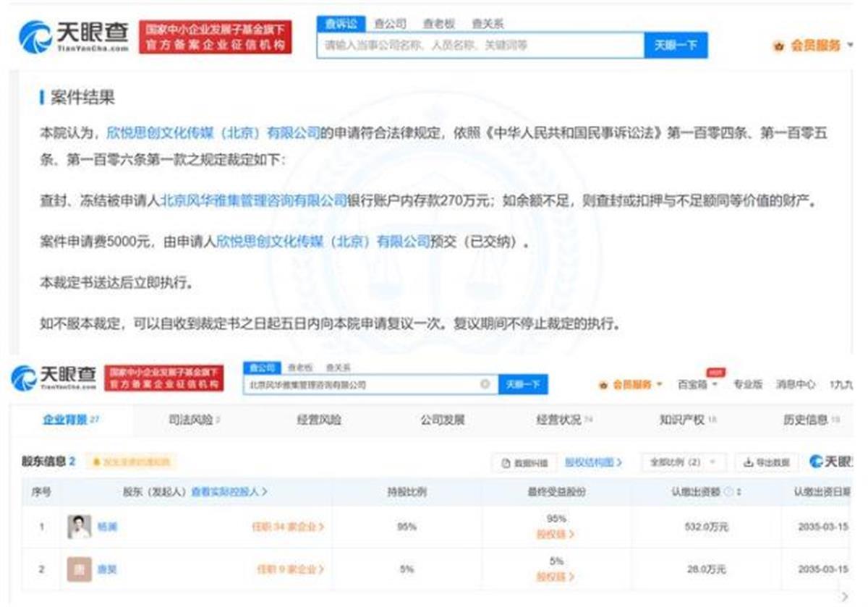Viewport: 868px width, 607px height.
Task: Click the crown icon beside top 会员服务
Action: 778,46
